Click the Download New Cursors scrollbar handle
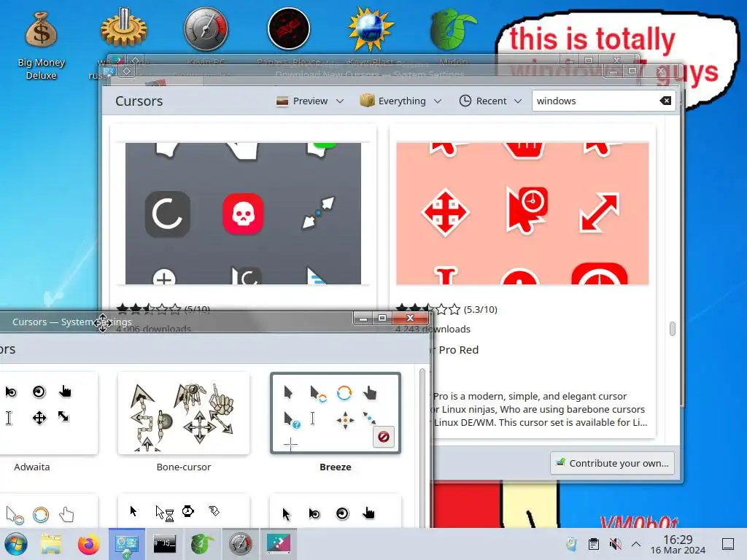 (672, 329)
